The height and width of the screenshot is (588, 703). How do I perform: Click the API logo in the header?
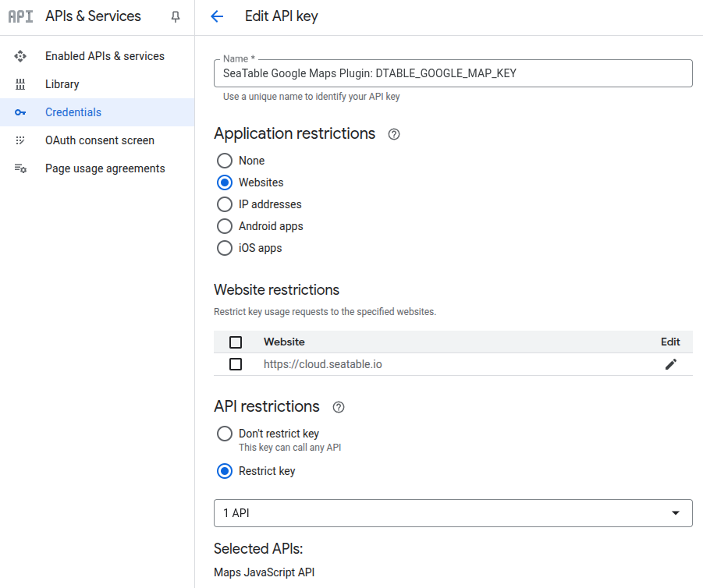20,16
